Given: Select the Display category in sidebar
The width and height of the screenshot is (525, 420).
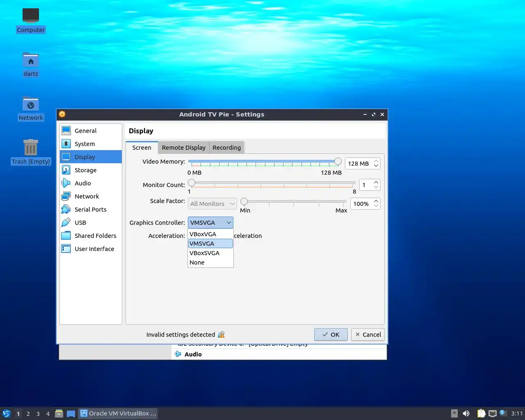Looking at the screenshot, I should 91,157.
